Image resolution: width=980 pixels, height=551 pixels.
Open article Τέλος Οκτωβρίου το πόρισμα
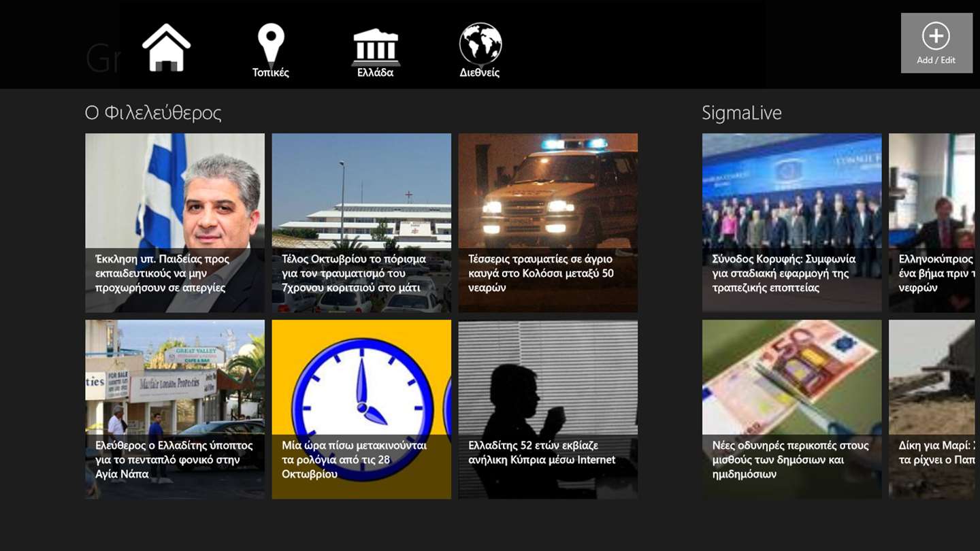(x=361, y=222)
